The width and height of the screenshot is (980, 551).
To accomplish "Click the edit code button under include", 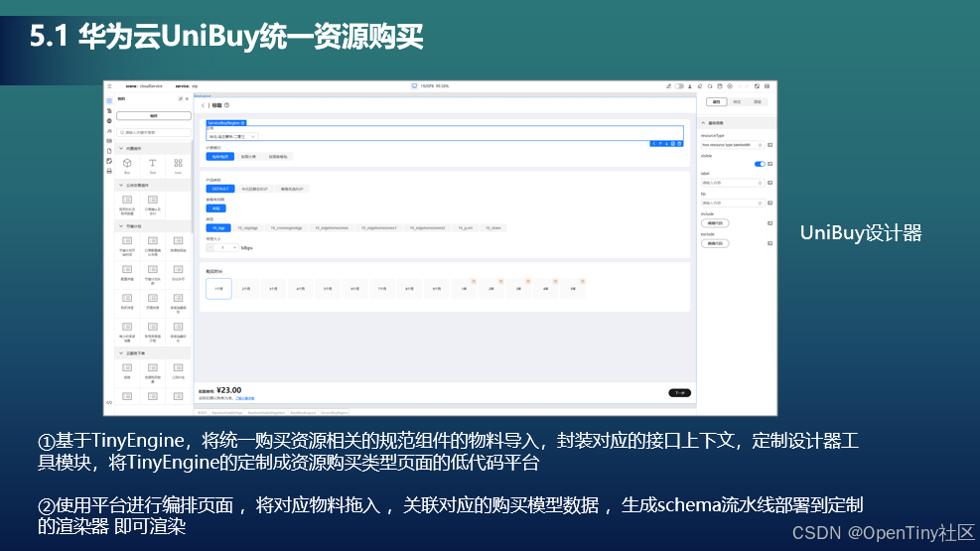I will (715, 223).
